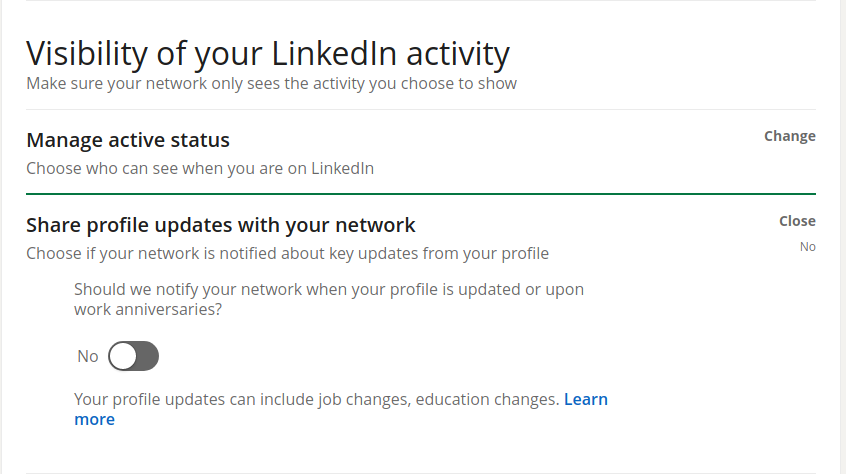The height and width of the screenshot is (474, 846).
Task: Click the gray divider above Manage active status
Action: tap(420, 109)
